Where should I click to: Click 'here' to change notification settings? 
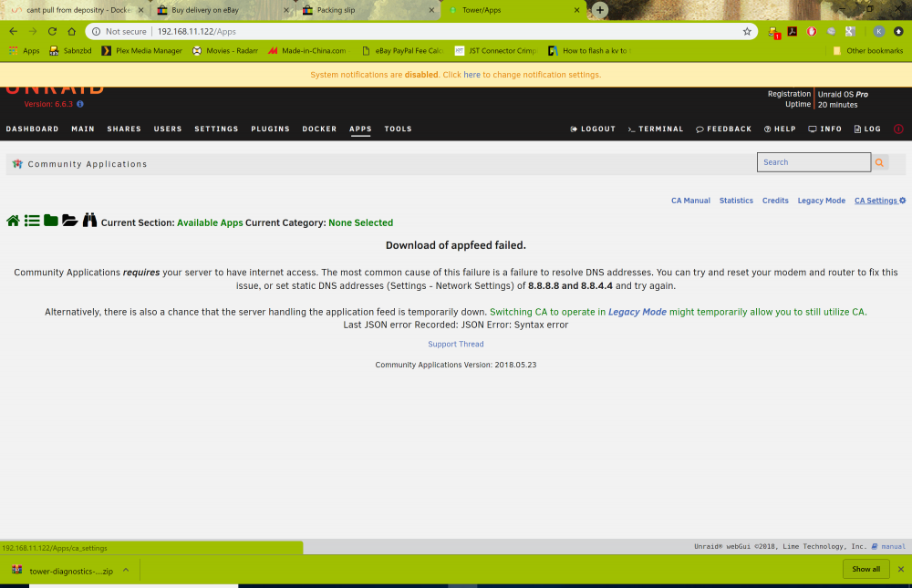click(x=472, y=75)
